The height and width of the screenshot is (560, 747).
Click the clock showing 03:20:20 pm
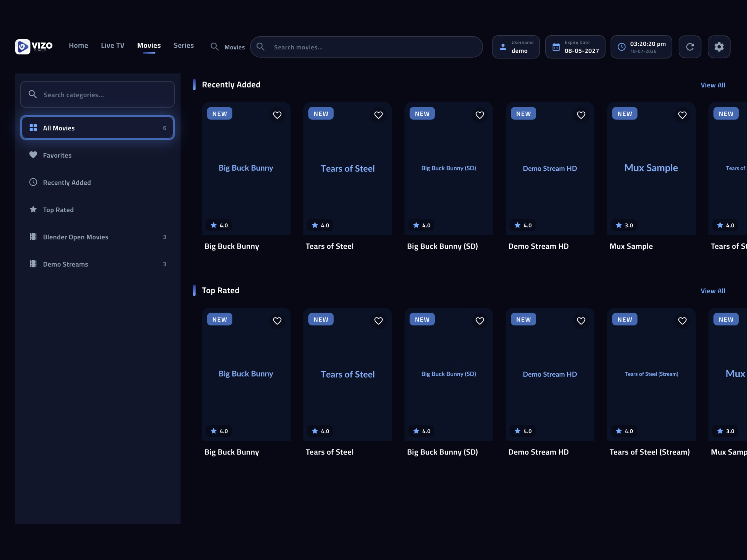click(x=641, y=47)
